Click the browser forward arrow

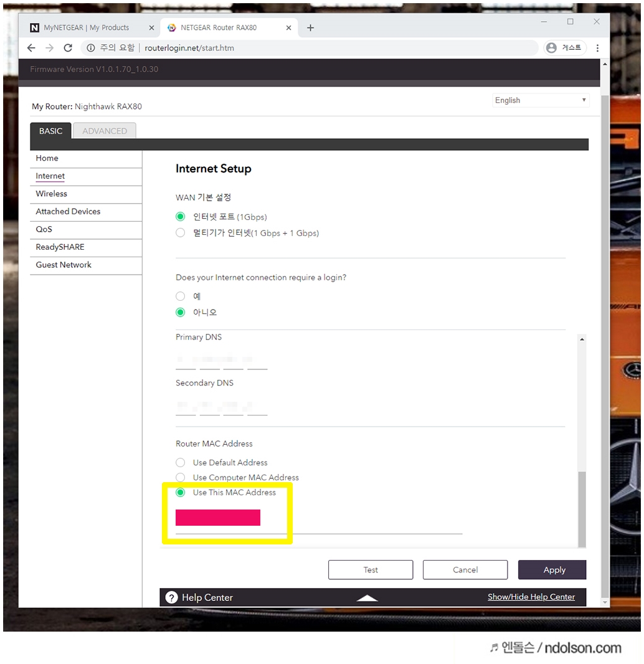point(50,48)
